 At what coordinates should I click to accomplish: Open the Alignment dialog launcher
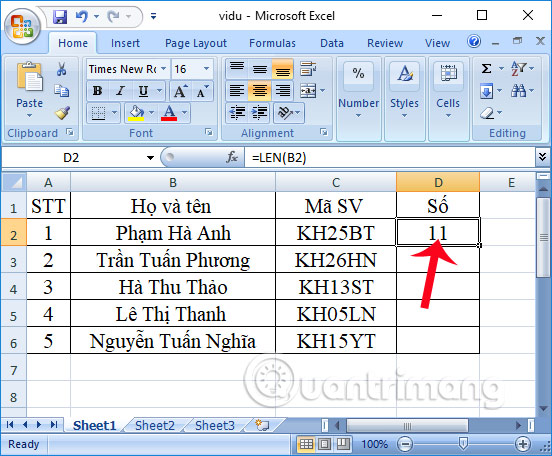324,132
